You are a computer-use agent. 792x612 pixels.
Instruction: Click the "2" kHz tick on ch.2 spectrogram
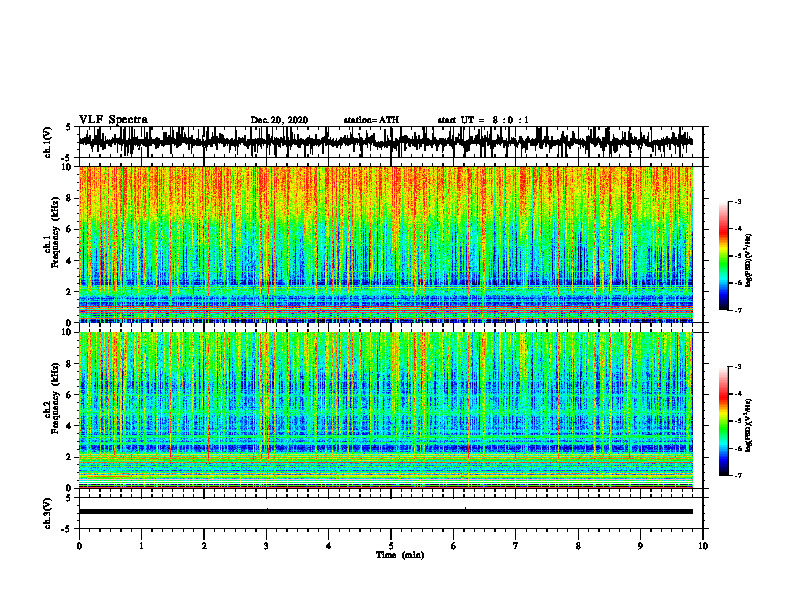coord(70,457)
